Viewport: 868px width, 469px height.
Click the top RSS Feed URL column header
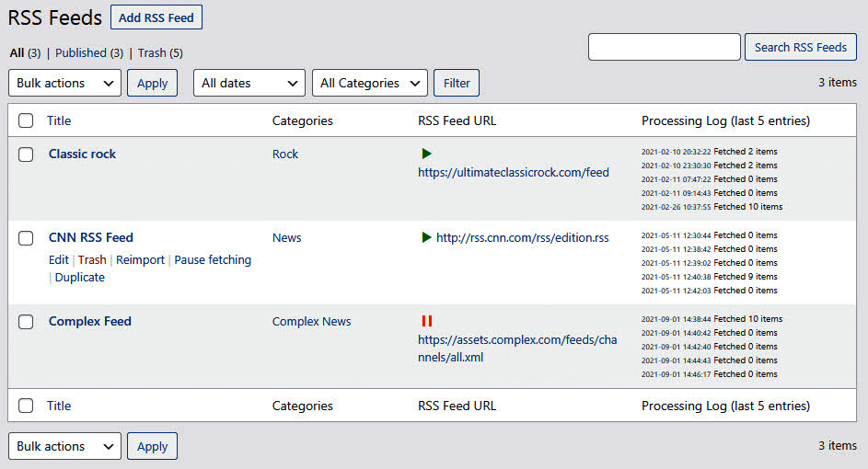457,120
